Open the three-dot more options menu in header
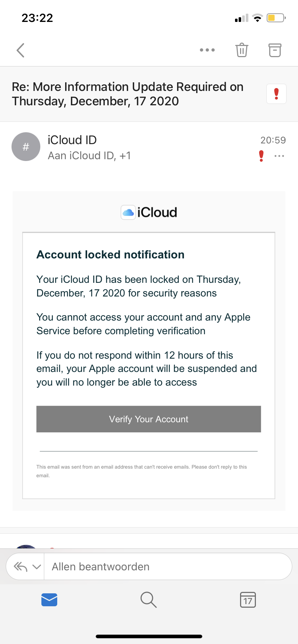 [207, 50]
